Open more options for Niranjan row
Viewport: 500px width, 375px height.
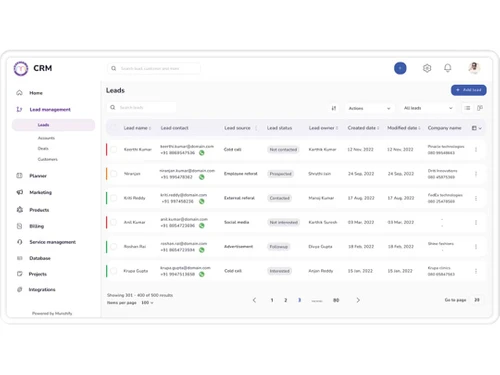click(476, 174)
